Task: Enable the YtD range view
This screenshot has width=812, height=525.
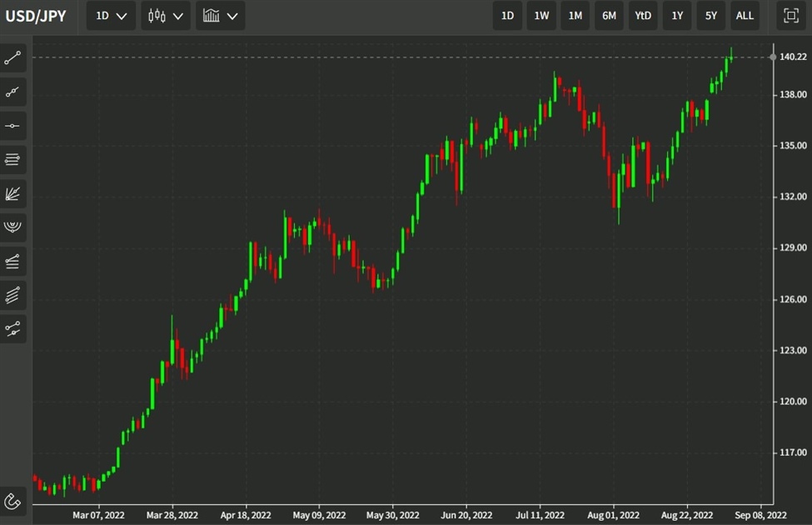Action: tap(642, 15)
